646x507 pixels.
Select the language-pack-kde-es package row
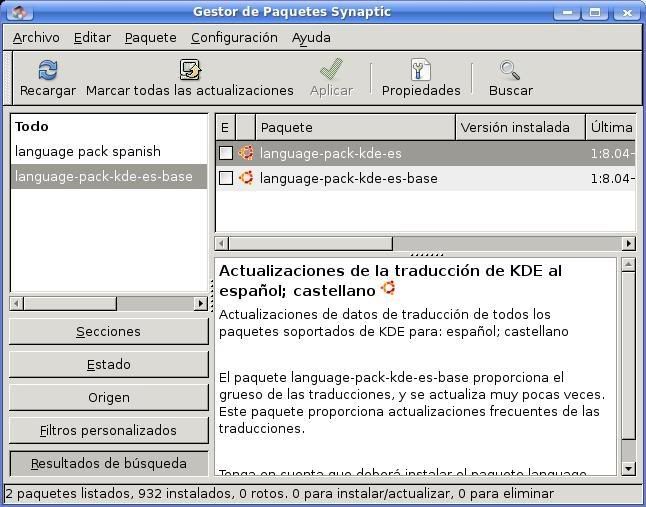(425, 153)
